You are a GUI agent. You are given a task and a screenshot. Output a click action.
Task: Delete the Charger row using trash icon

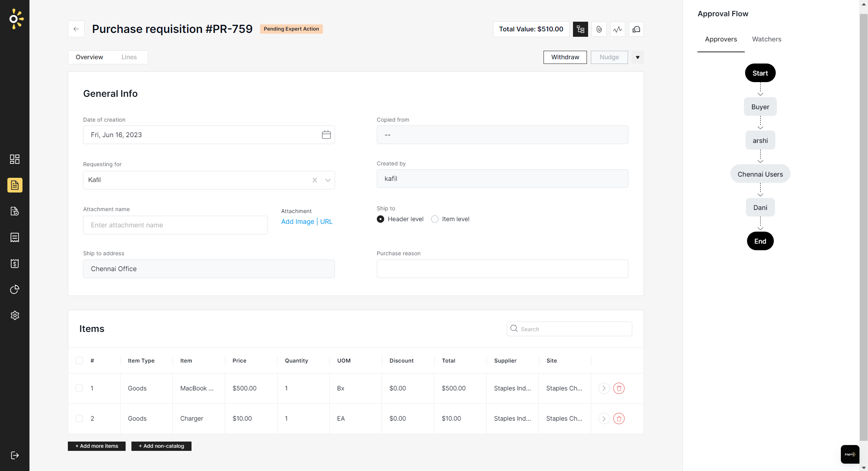pyautogui.click(x=619, y=418)
